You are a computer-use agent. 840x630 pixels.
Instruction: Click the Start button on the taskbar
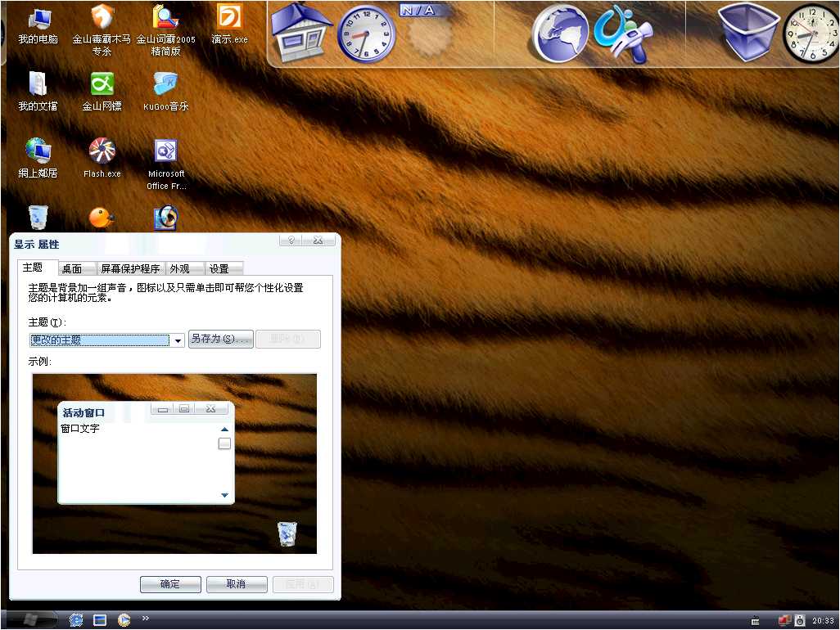tap(33, 619)
